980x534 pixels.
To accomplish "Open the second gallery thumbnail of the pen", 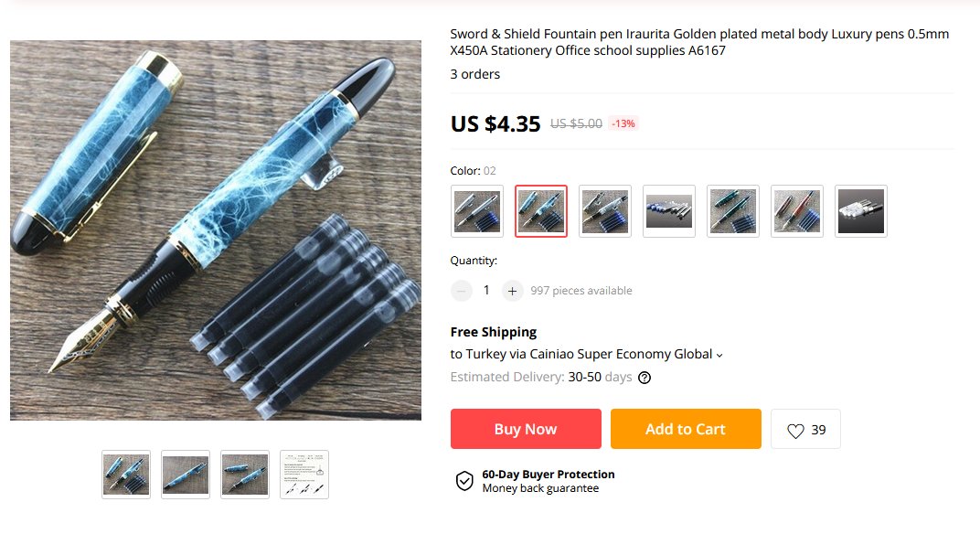I will click(186, 475).
